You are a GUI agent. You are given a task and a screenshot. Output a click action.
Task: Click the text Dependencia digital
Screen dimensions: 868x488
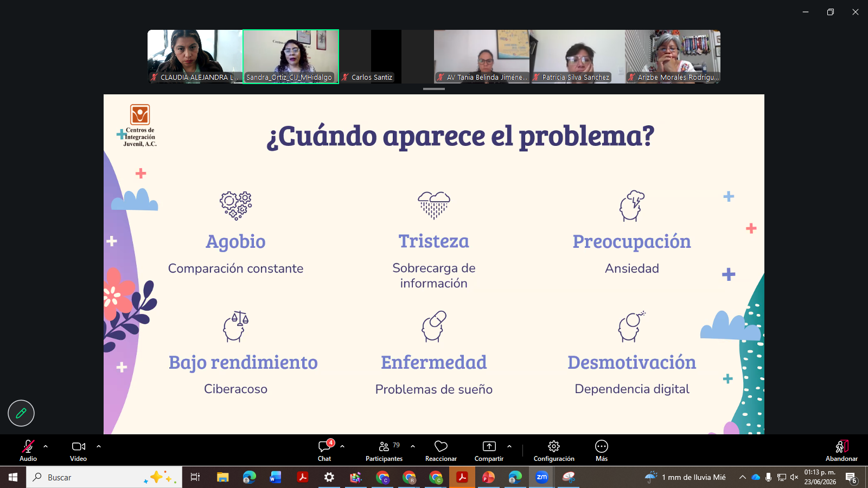tap(632, 389)
